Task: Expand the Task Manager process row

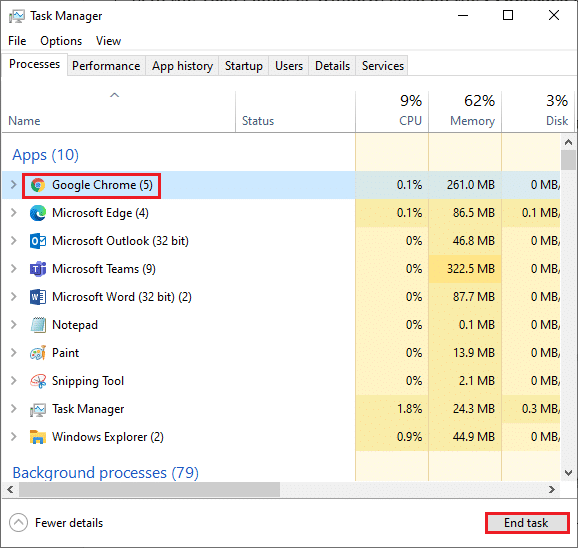Action: [x=14, y=409]
